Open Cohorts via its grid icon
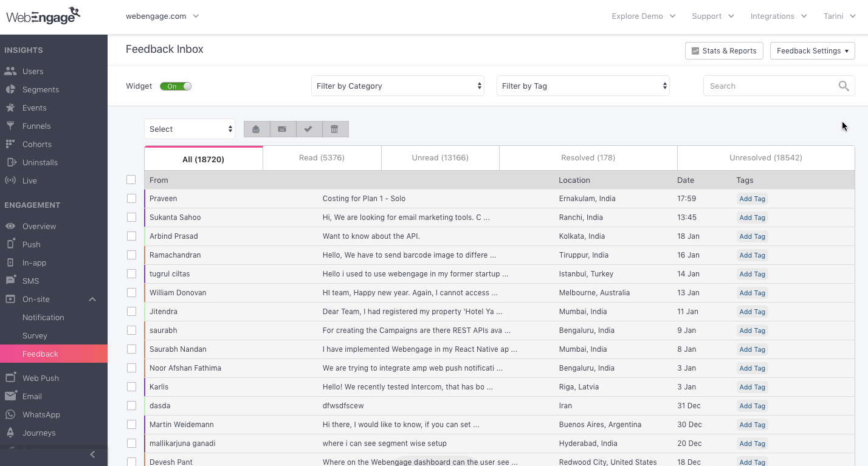This screenshot has width=868, height=466. pyautogui.click(x=10, y=144)
